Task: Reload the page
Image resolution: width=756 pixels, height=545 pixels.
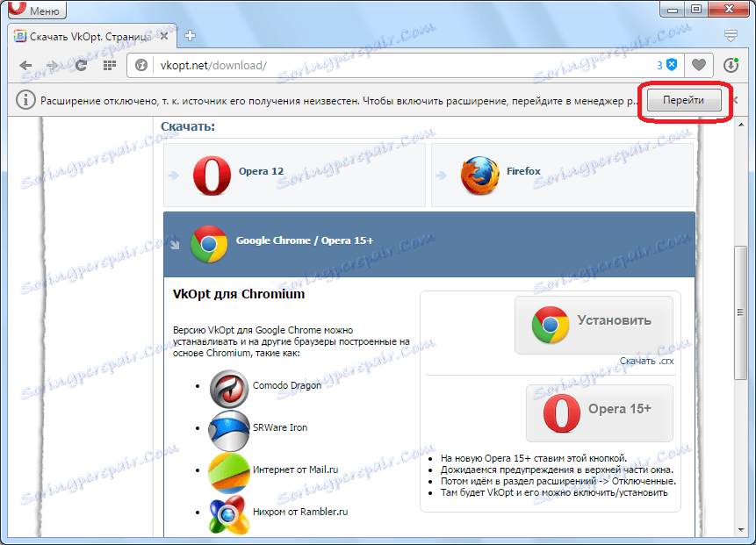Action: coord(82,65)
